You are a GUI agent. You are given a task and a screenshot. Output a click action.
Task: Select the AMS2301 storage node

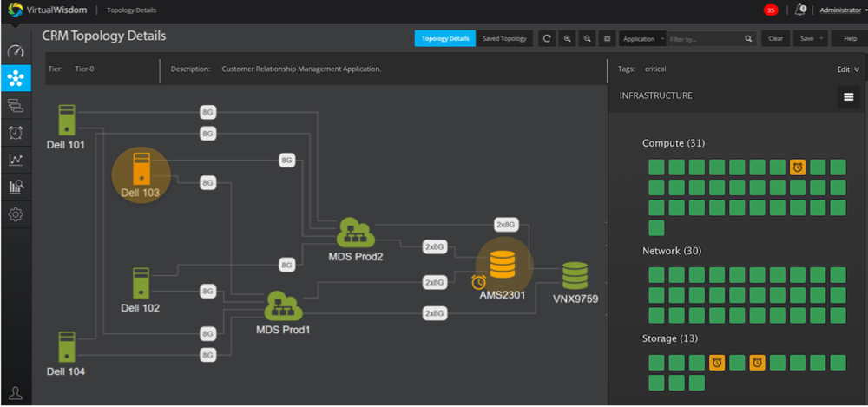pyautogui.click(x=503, y=264)
